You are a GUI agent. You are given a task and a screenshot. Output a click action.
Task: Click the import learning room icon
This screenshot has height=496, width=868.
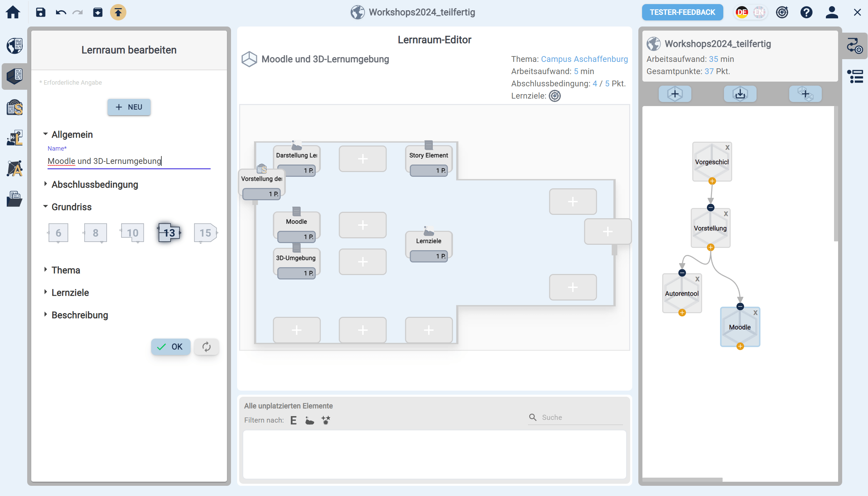(x=740, y=94)
